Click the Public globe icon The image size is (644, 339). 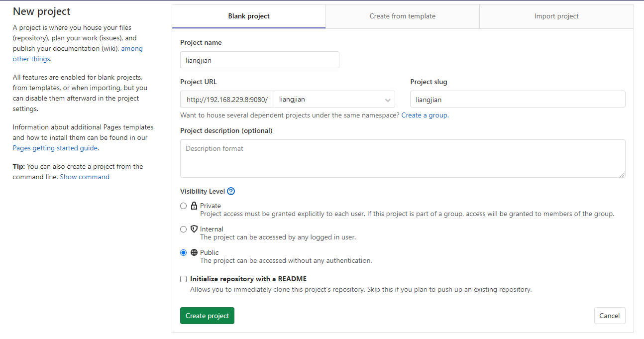coord(194,252)
